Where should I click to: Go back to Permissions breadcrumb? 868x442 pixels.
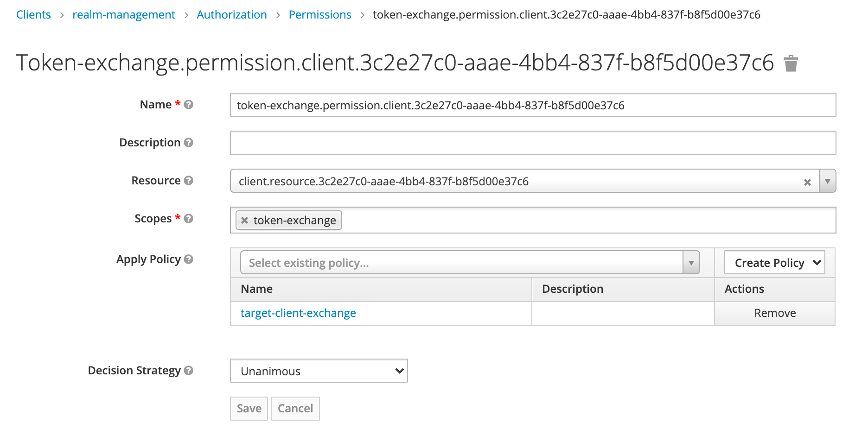pyautogui.click(x=320, y=15)
